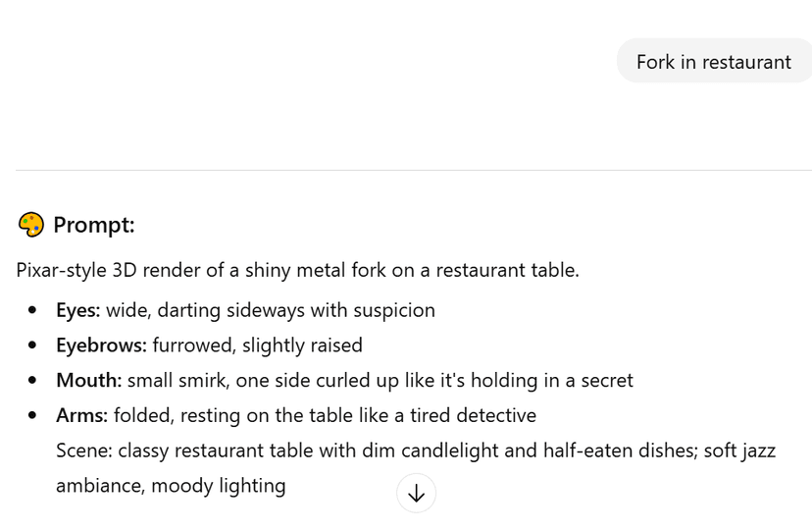Click the word 'suspicion' in Eyes line
The image size is (812, 530).
pyautogui.click(x=394, y=311)
